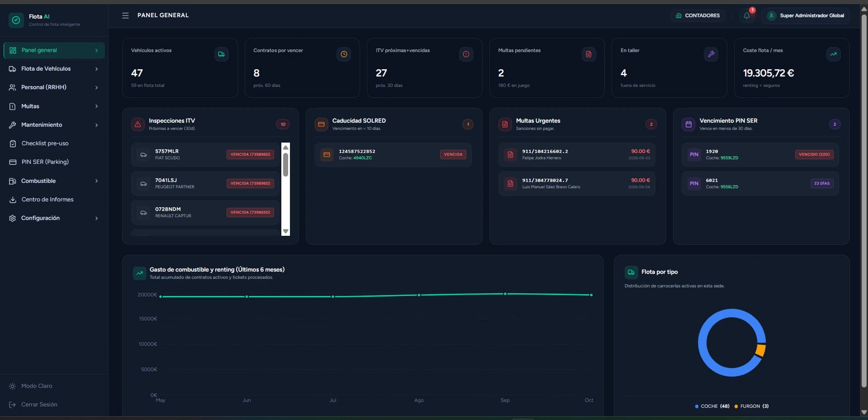The width and height of the screenshot is (868, 420).
Task: Open PIN SER (Parking) in the sidebar
Action: click(54, 162)
